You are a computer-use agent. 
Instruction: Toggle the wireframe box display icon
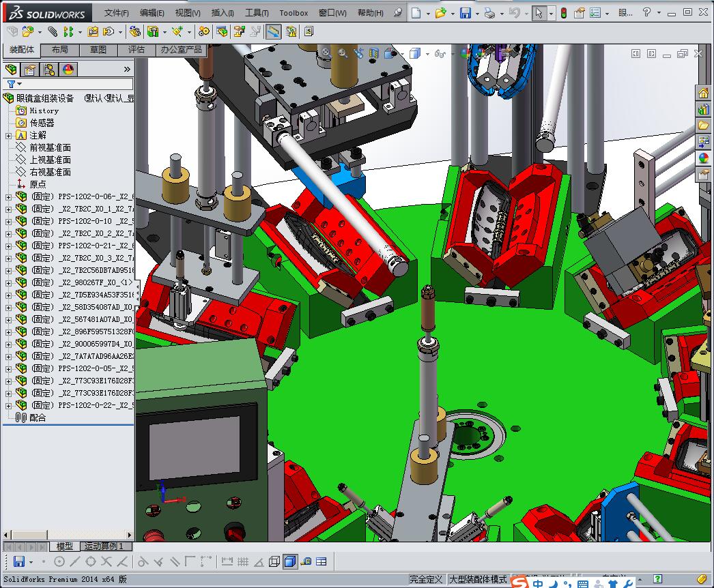[x=274, y=562]
